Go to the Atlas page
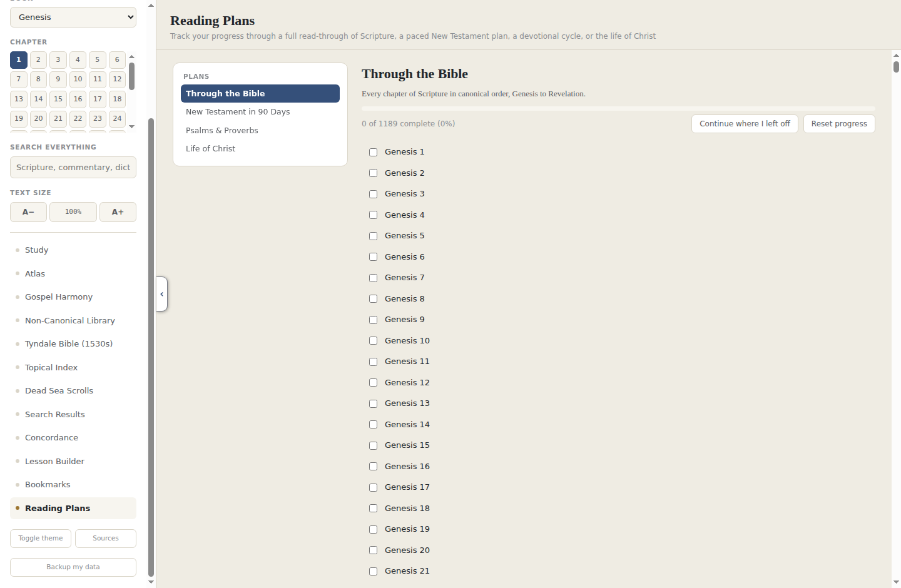Viewport: 901px width, 588px height. point(73,274)
